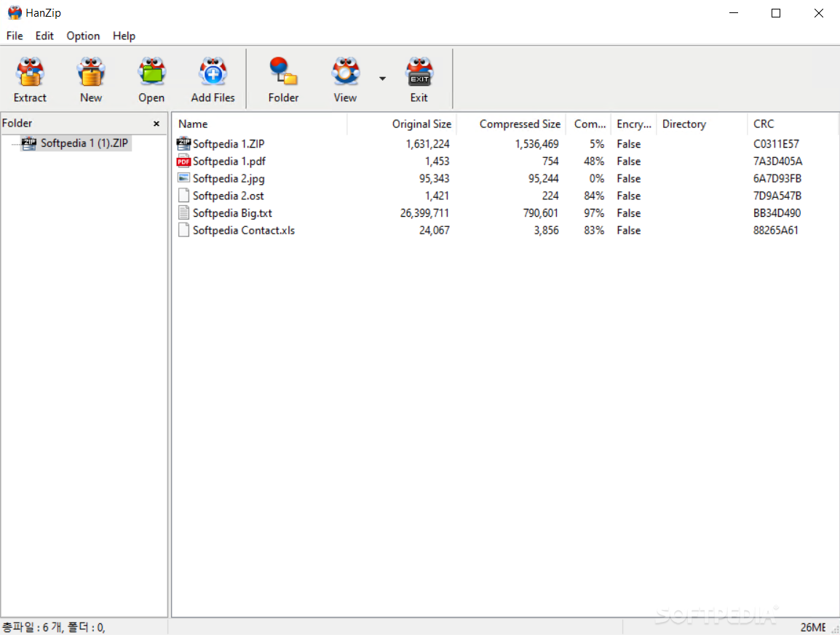
Task: Select the Softpedia Big.txt file row
Action: pyautogui.click(x=506, y=212)
